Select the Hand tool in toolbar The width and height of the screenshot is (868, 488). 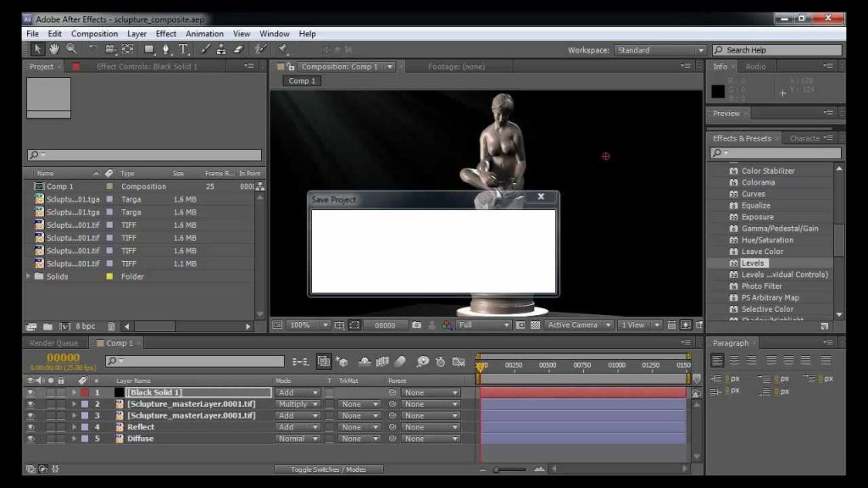53,49
